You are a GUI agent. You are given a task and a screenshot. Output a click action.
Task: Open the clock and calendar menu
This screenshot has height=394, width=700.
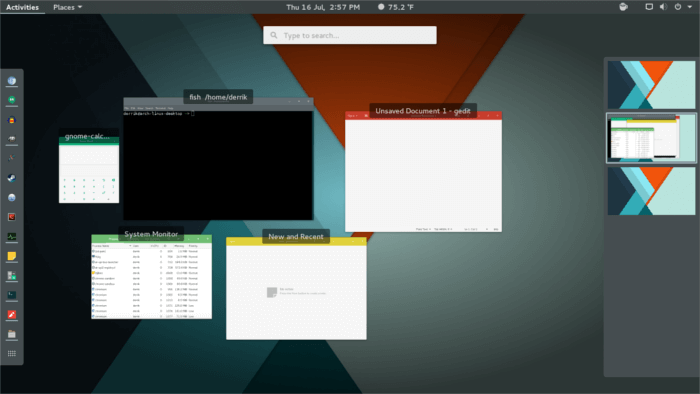click(323, 7)
